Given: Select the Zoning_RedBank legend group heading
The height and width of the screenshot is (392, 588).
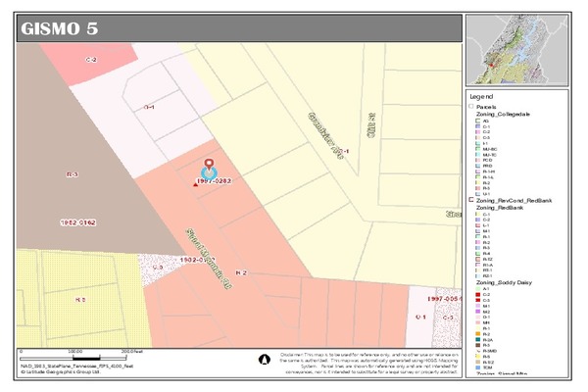Looking at the screenshot, I should tap(501, 207).
